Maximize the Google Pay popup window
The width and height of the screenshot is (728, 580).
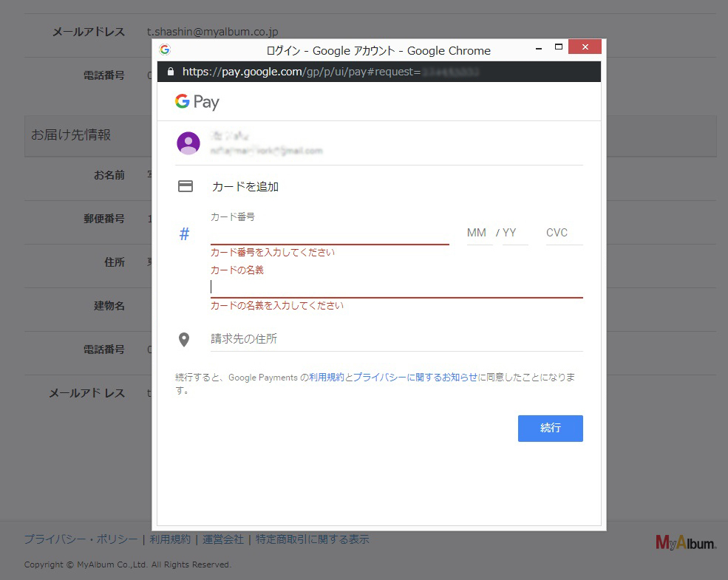[x=559, y=48]
